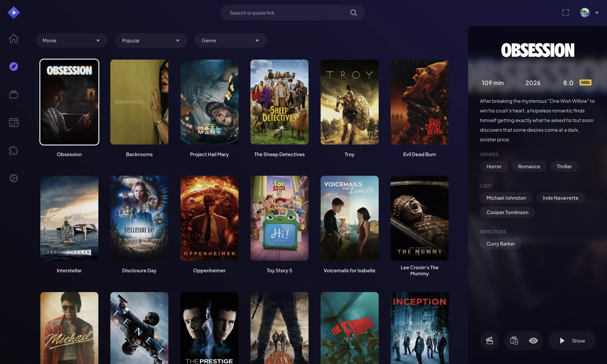This screenshot has height=364, width=607.
Task: Select the Obsession movie poster
Action: (x=69, y=102)
